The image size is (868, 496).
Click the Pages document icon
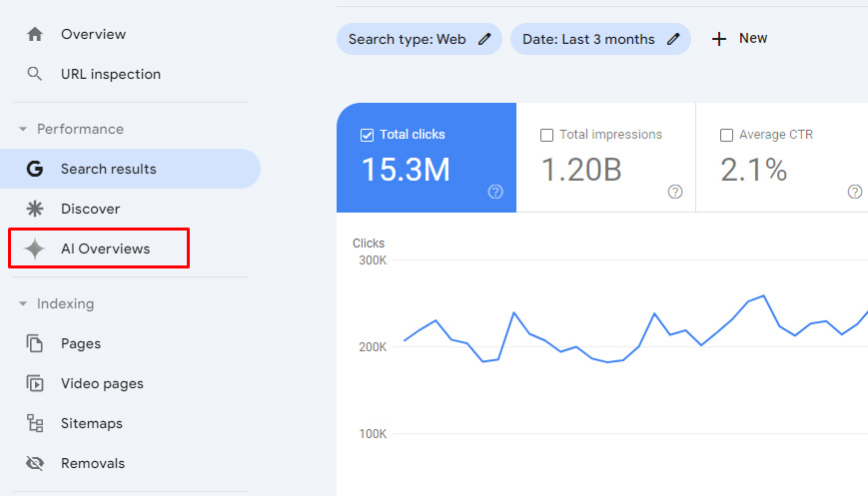35,343
